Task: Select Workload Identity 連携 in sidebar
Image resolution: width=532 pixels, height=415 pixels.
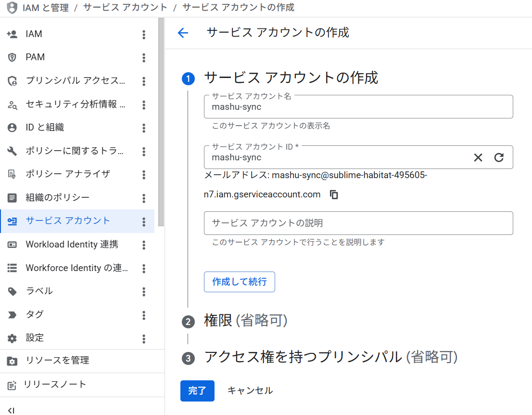Action: coord(77,245)
